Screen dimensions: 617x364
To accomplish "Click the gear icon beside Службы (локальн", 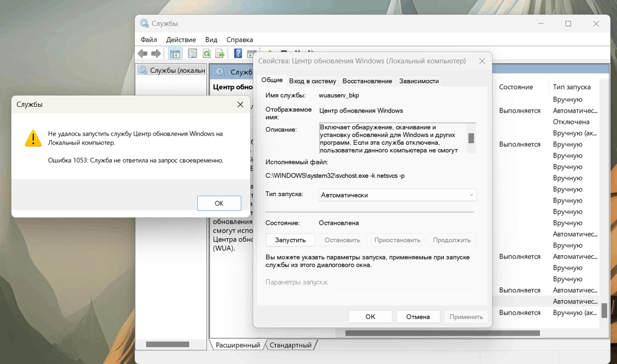I will pos(143,70).
